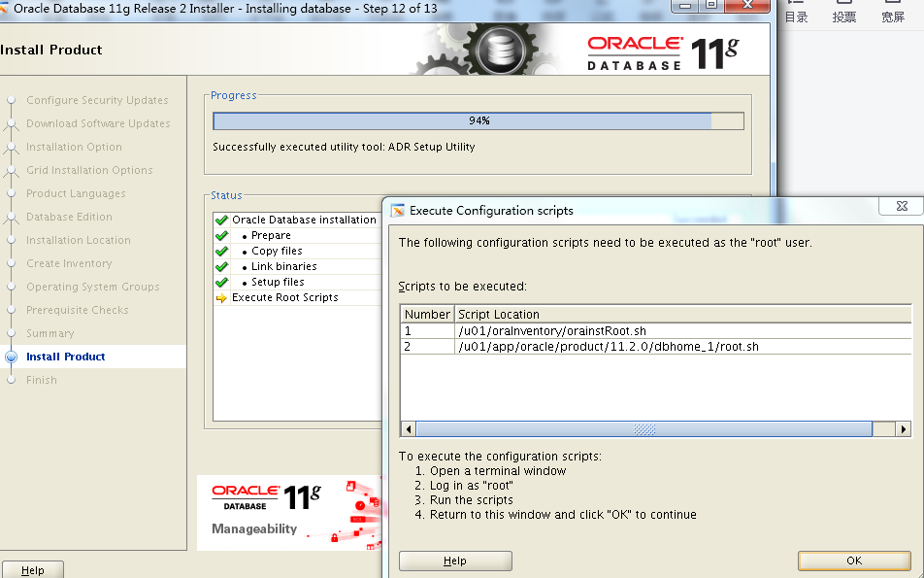924x578 pixels.
Task: Select Download Software Updates step
Action: point(98,123)
